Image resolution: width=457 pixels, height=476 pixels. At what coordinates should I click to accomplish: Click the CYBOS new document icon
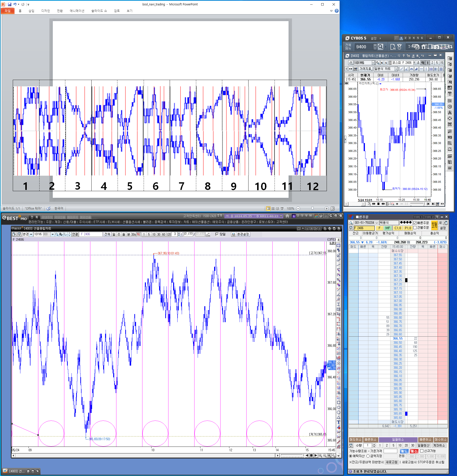pyautogui.click(x=393, y=47)
